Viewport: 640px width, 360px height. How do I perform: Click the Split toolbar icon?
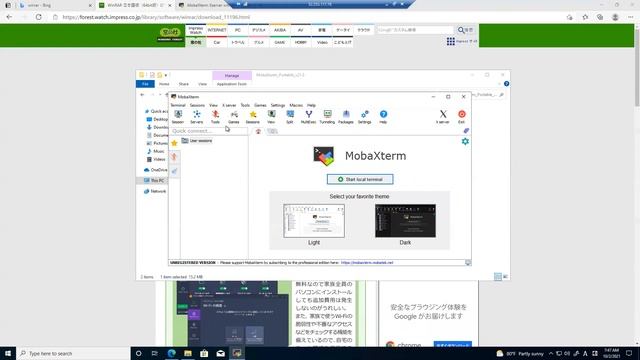[x=290, y=117]
